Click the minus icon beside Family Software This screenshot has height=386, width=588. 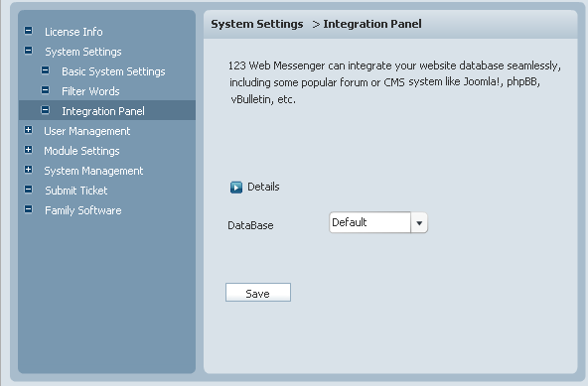[x=29, y=209]
